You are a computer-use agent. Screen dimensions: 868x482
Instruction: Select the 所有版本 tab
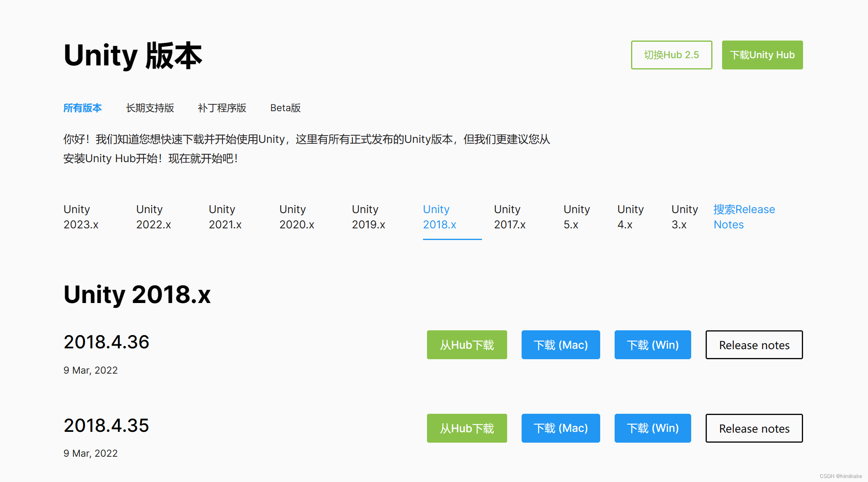click(83, 108)
